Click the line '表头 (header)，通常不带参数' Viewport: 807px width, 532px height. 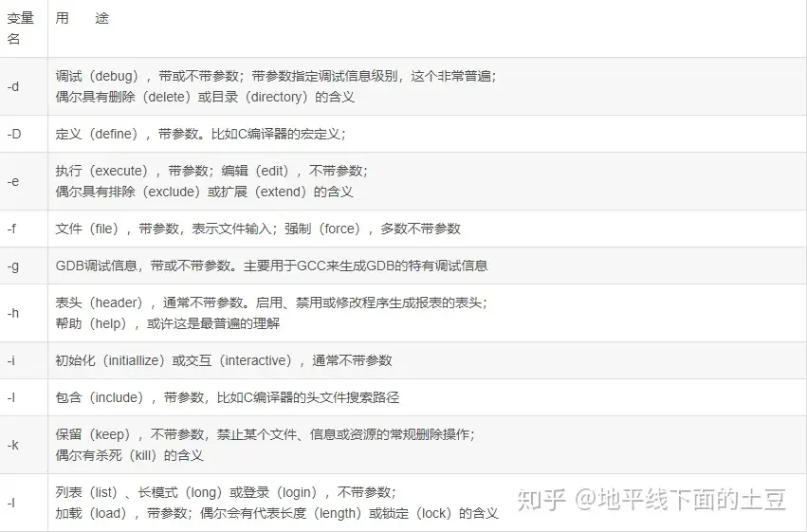271,303
